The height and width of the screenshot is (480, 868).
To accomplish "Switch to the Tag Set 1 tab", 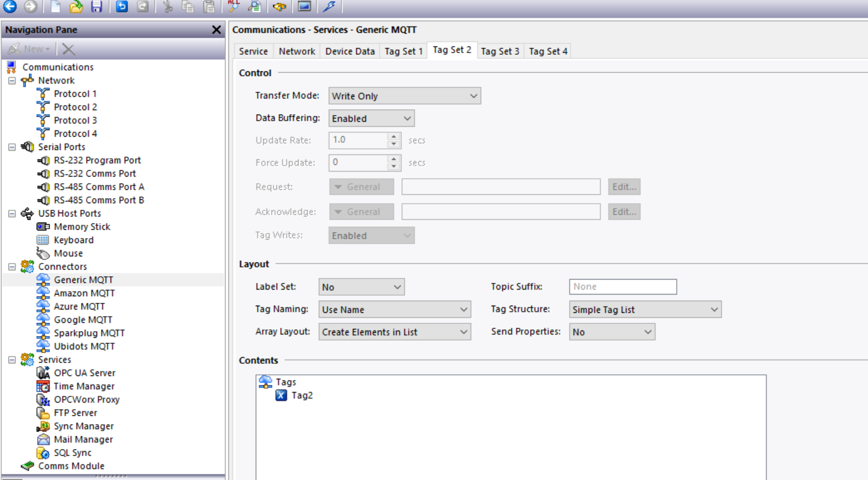I will pyautogui.click(x=403, y=51).
